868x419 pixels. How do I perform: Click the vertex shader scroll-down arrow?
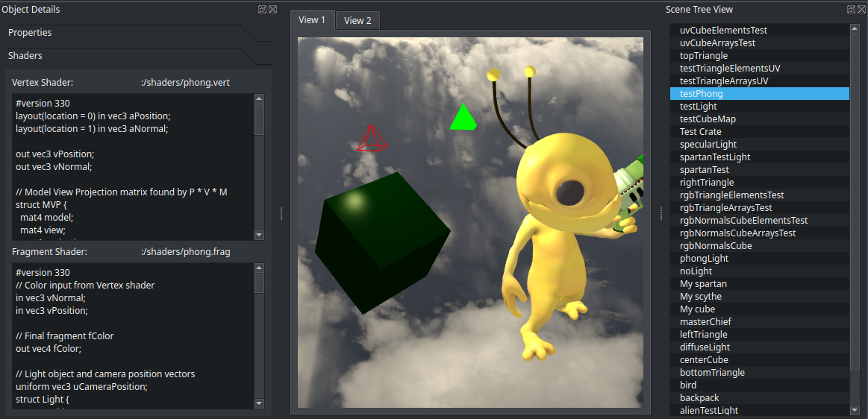coord(259,235)
